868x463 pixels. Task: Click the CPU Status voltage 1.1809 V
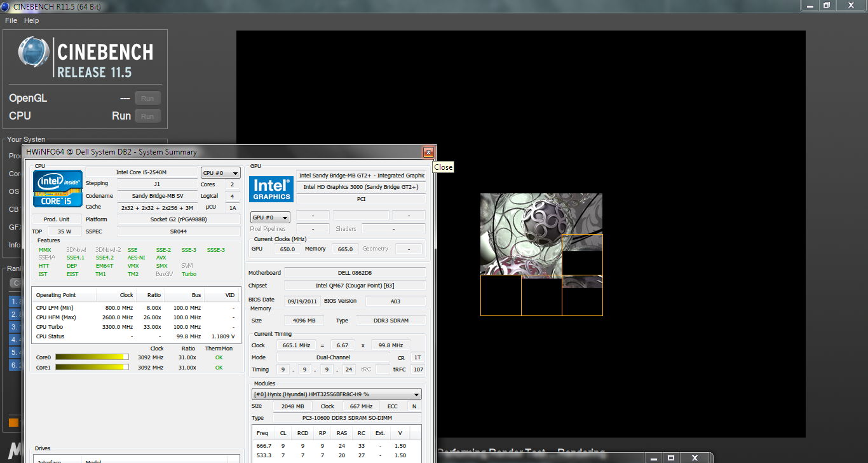coord(222,336)
